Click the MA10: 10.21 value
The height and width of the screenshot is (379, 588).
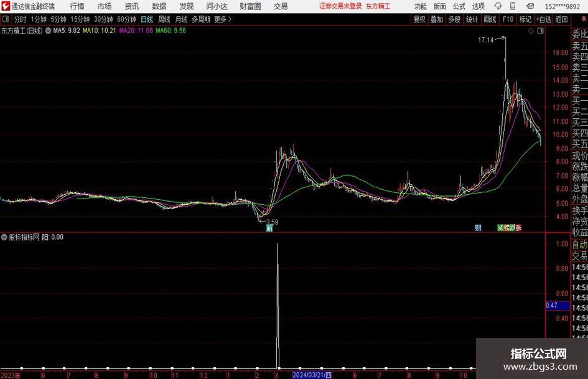[100, 30]
